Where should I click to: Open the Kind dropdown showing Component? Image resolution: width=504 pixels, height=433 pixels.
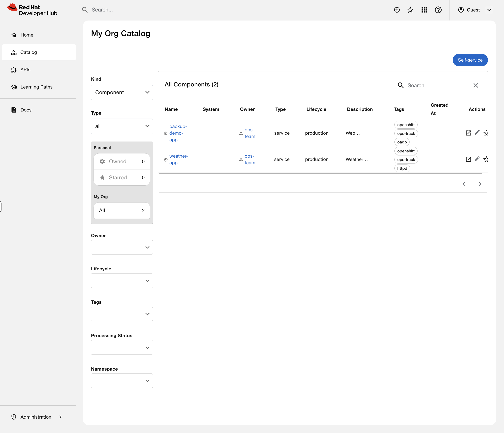tap(122, 92)
